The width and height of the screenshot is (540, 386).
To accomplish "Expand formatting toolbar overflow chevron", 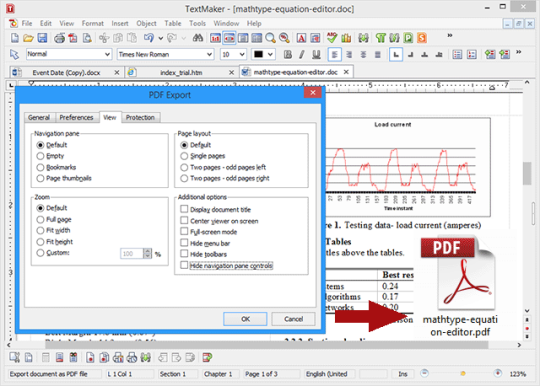I will click(519, 52).
